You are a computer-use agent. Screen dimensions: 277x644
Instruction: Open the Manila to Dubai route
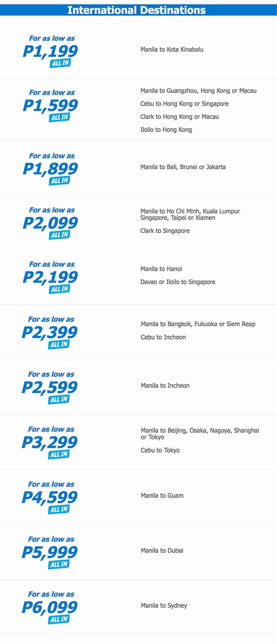click(162, 550)
